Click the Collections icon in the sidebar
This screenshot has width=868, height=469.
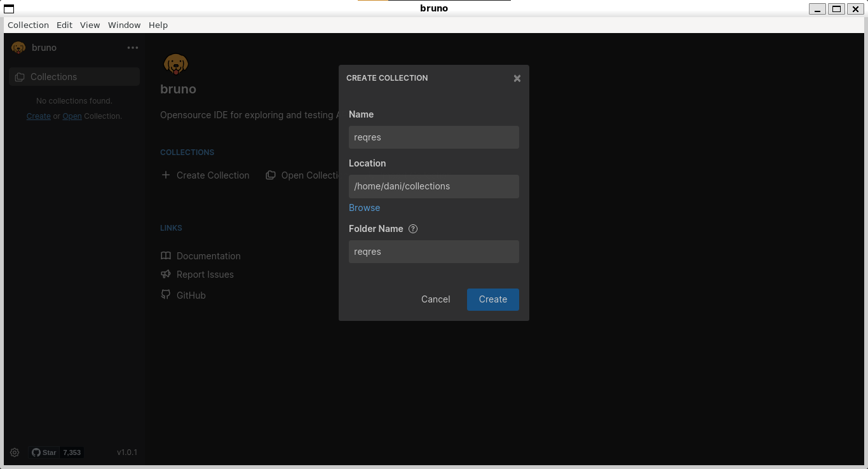pyautogui.click(x=19, y=76)
